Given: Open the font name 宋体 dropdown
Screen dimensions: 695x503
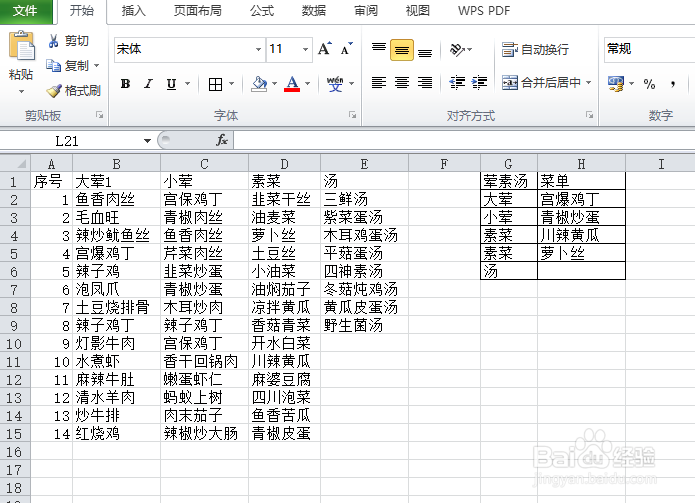Looking at the screenshot, I should (258, 49).
